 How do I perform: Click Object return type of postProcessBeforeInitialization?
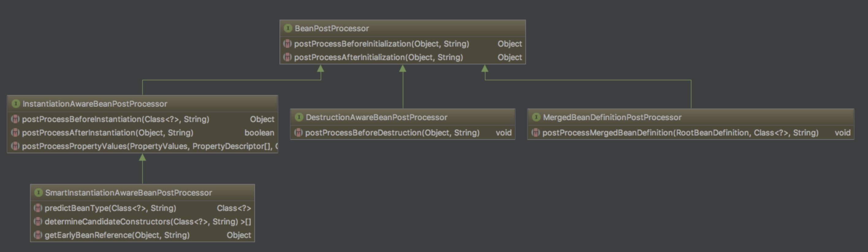509,44
